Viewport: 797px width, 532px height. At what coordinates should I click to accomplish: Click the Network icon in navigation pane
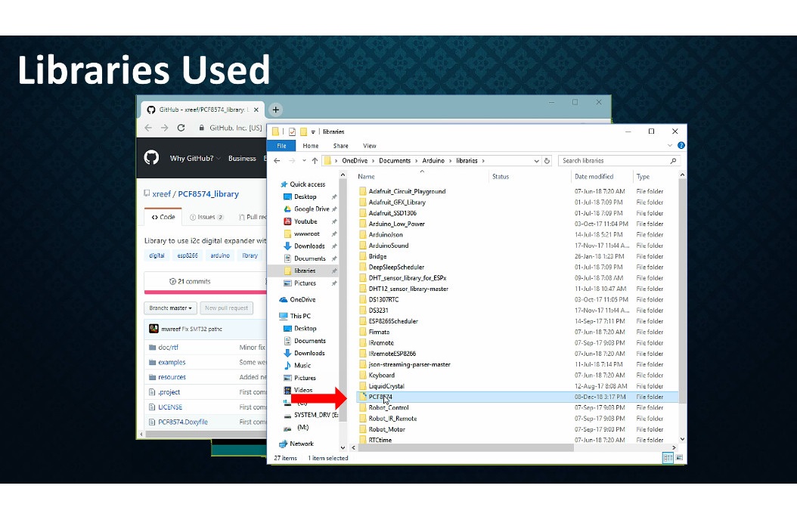(x=283, y=444)
